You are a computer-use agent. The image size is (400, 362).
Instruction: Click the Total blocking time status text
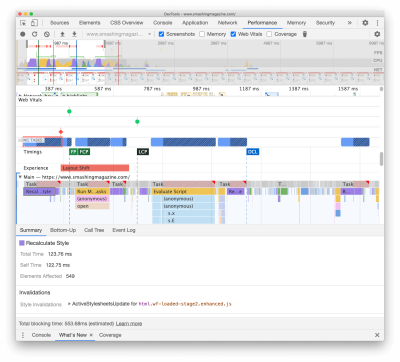point(67,324)
